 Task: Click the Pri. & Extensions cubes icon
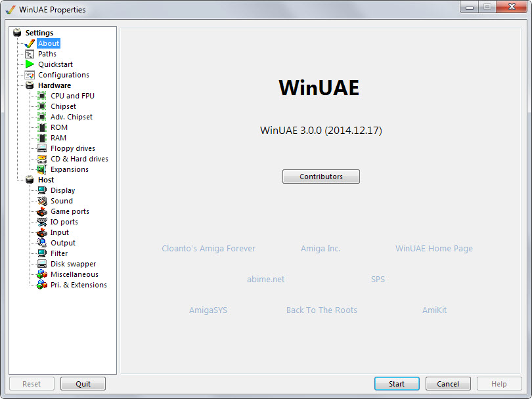point(42,285)
